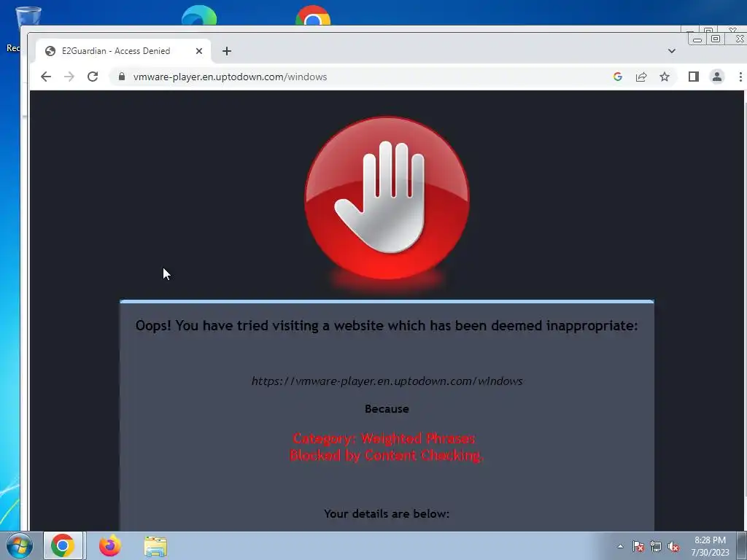This screenshot has width=747, height=560.
Task: Open Windows Explorer from taskbar
Action: (155, 545)
